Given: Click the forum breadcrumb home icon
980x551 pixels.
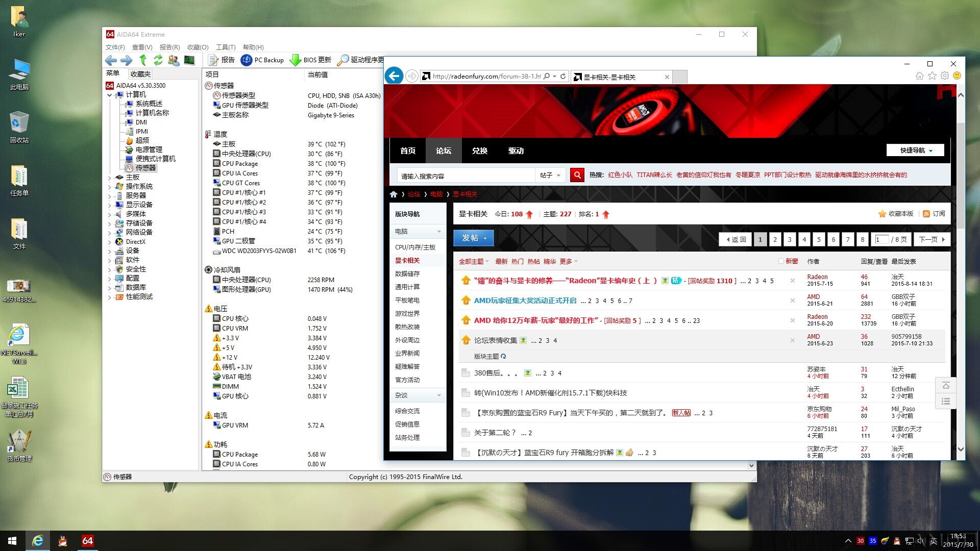Looking at the screenshot, I should click(x=394, y=194).
